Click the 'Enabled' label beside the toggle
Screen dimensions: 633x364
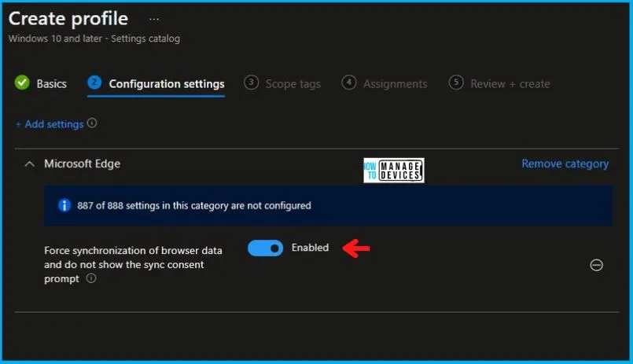pos(310,248)
